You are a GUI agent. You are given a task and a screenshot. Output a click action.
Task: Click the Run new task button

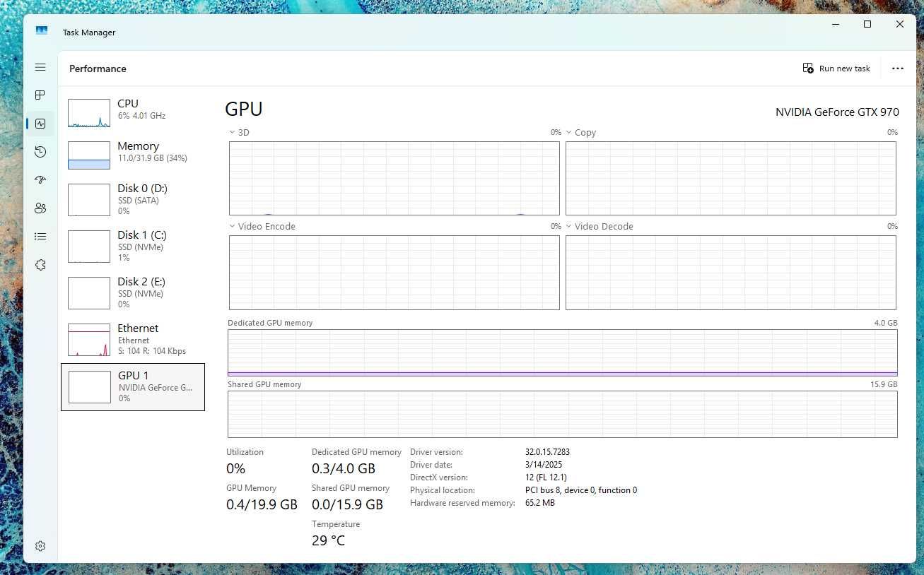[836, 69]
